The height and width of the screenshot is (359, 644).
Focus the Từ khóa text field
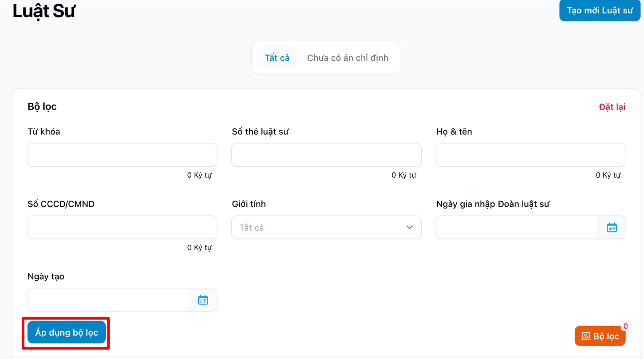[x=122, y=155]
